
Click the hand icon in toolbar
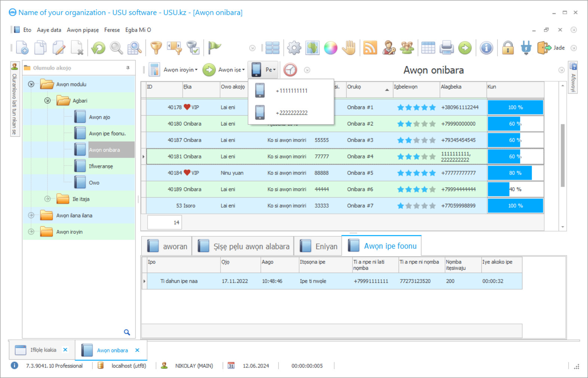[x=349, y=48]
